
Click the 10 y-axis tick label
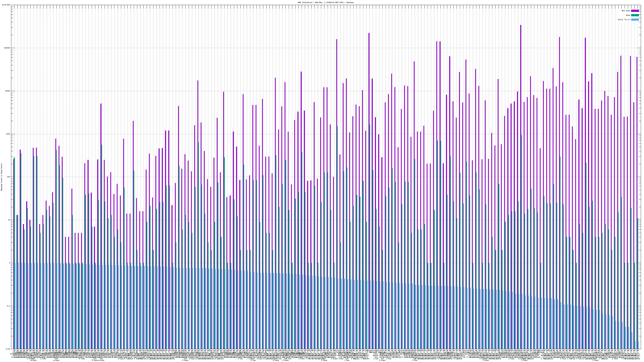point(9,220)
